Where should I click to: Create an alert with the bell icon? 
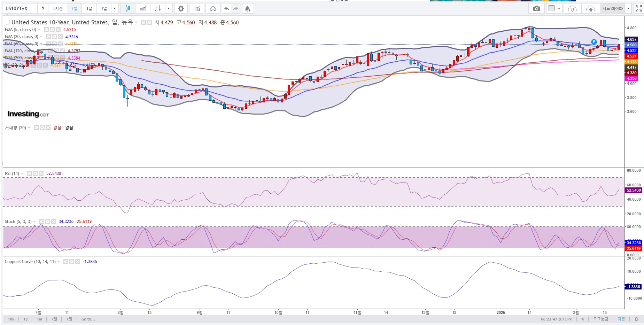248,8
